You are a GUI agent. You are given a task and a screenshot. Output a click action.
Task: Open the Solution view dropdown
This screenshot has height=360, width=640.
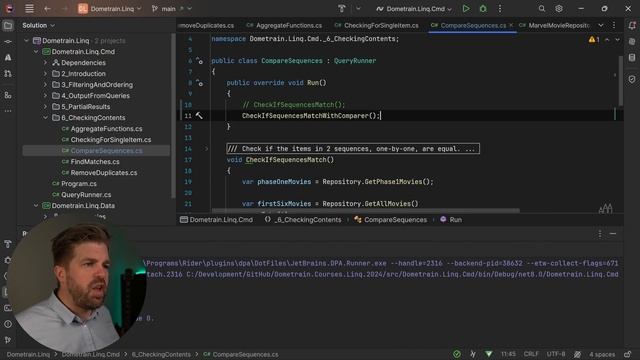pos(38,25)
